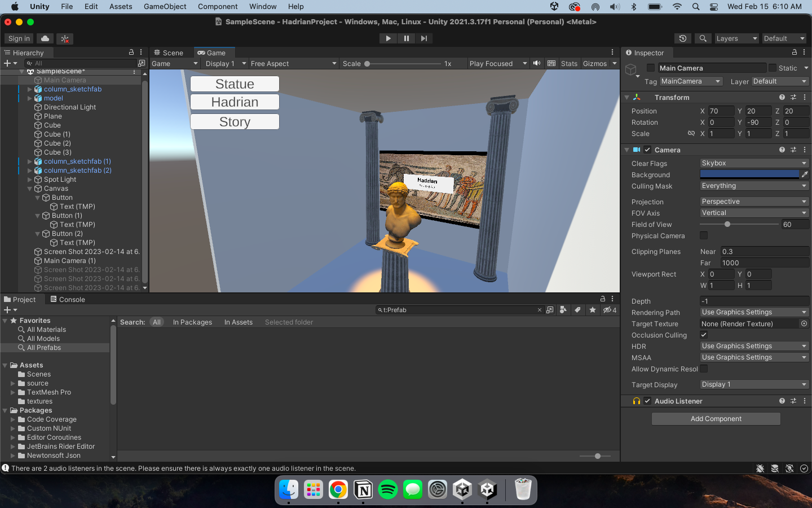Open Camera component preset settings icon

pos(793,150)
